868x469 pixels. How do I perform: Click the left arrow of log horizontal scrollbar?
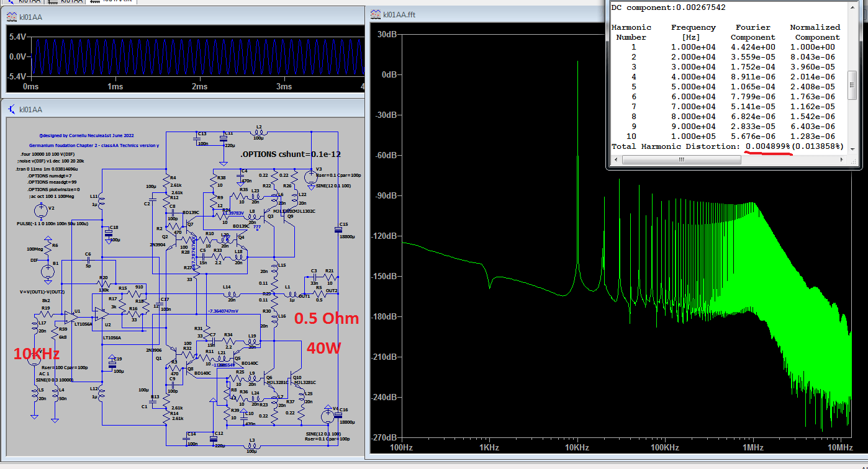coord(615,159)
